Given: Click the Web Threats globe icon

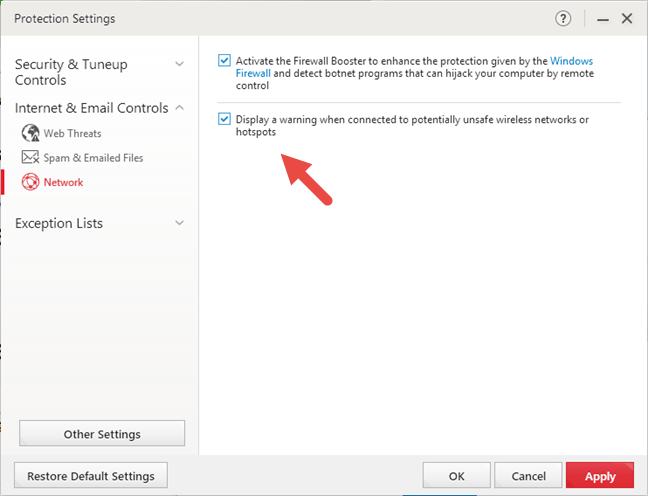Looking at the screenshot, I should [31, 133].
